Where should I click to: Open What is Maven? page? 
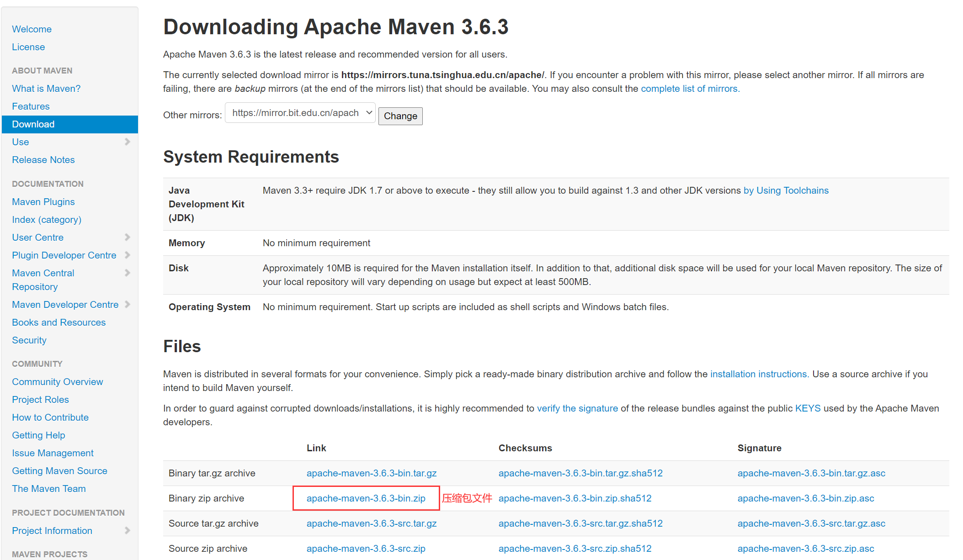click(x=46, y=89)
